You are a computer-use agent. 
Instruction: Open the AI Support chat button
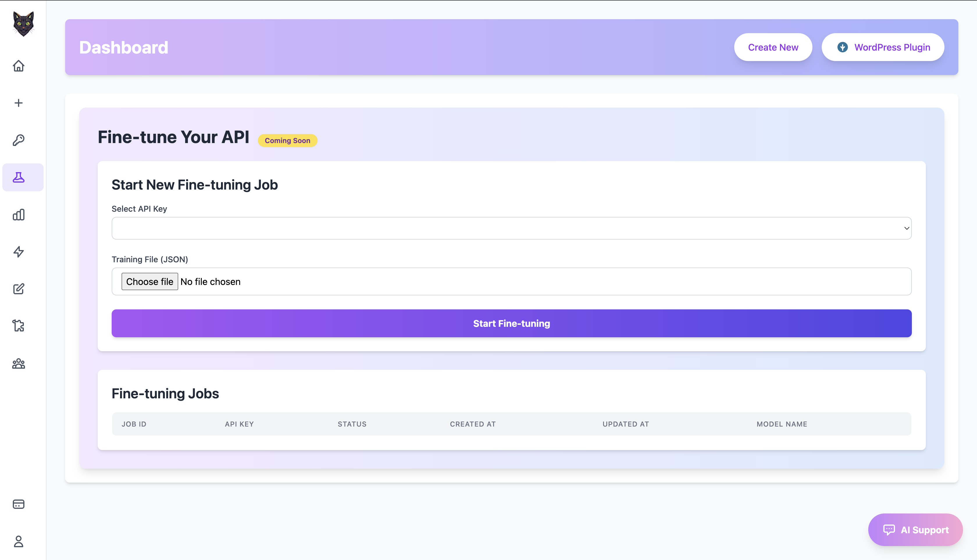(915, 529)
